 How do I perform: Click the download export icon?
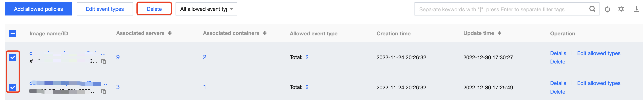(637, 9)
